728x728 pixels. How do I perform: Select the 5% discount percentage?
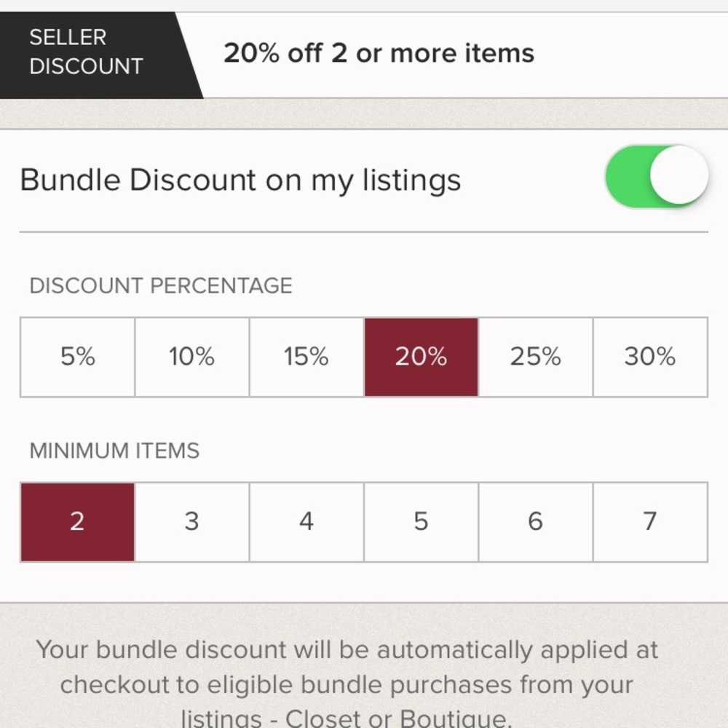tap(77, 357)
